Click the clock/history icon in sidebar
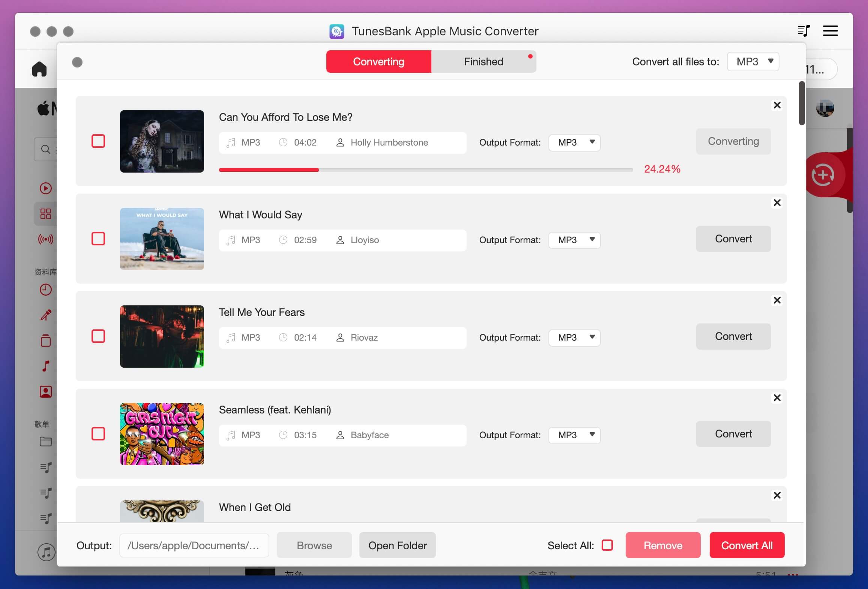The image size is (868, 589). coord(45,289)
